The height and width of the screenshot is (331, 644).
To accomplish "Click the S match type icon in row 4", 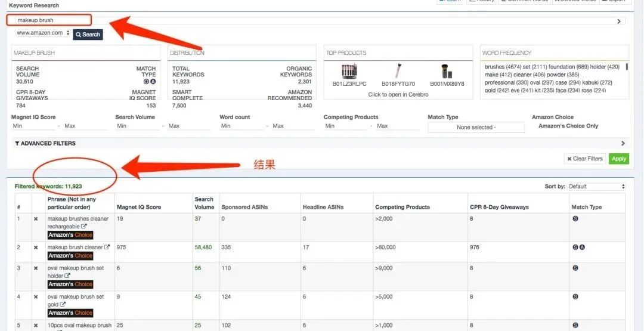I will click(x=575, y=297).
